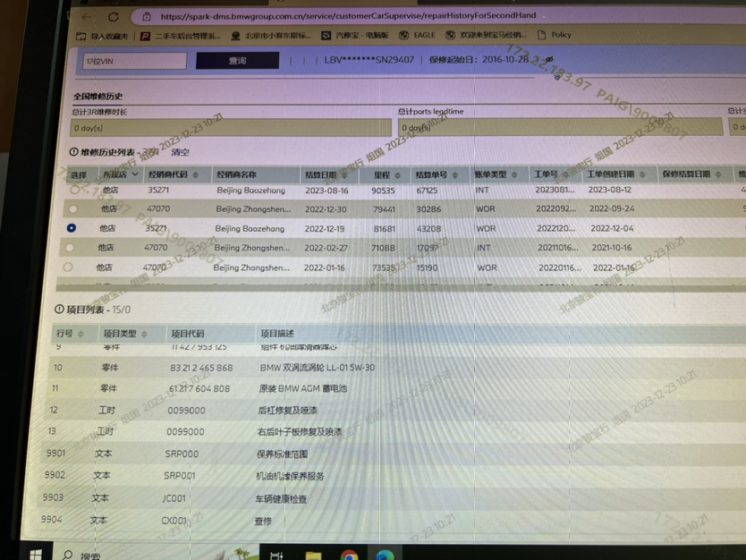746x560 pixels.
Task: Select the radio button for the 2022-12-30 record
Action: pos(72,208)
